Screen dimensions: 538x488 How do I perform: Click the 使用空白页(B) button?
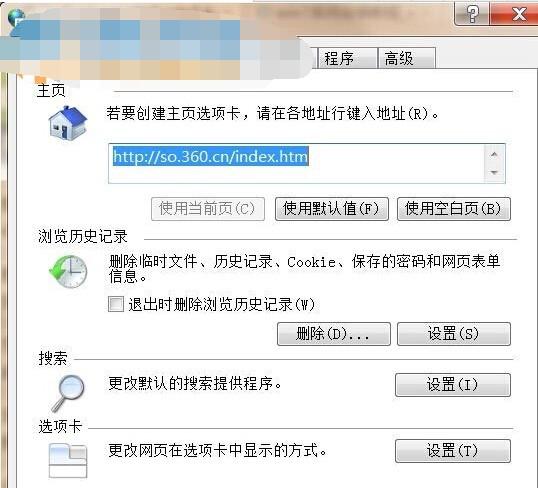[454, 209]
